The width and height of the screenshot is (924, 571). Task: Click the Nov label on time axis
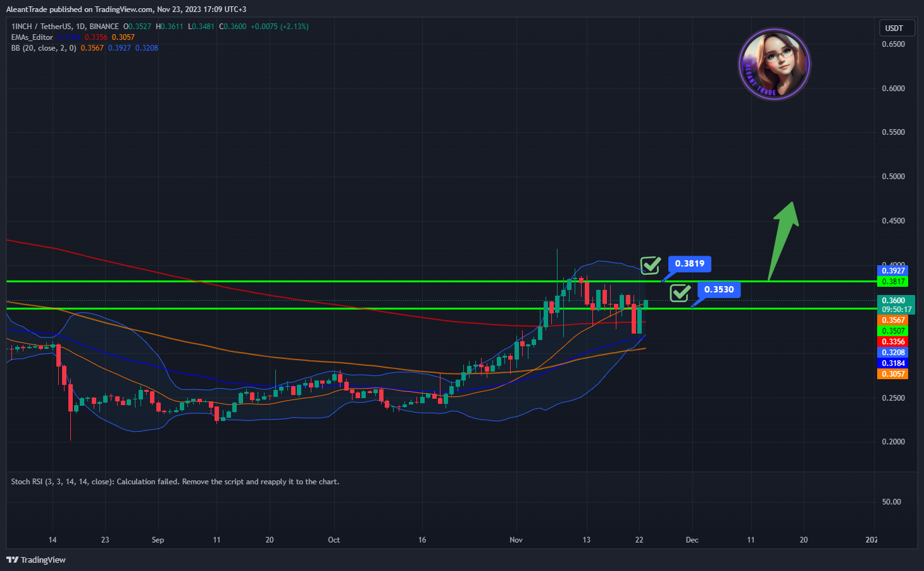[x=516, y=540]
